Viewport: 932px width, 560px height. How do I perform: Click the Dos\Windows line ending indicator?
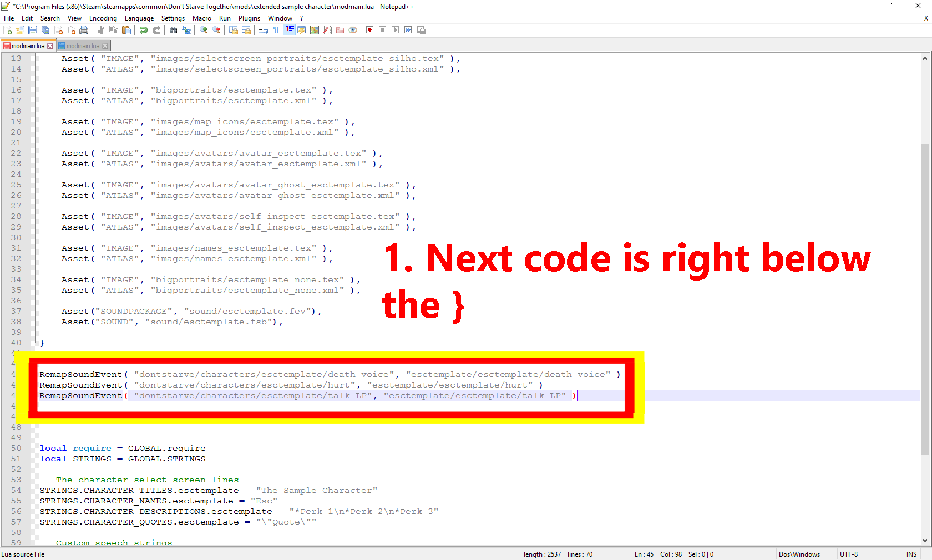(x=799, y=554)
